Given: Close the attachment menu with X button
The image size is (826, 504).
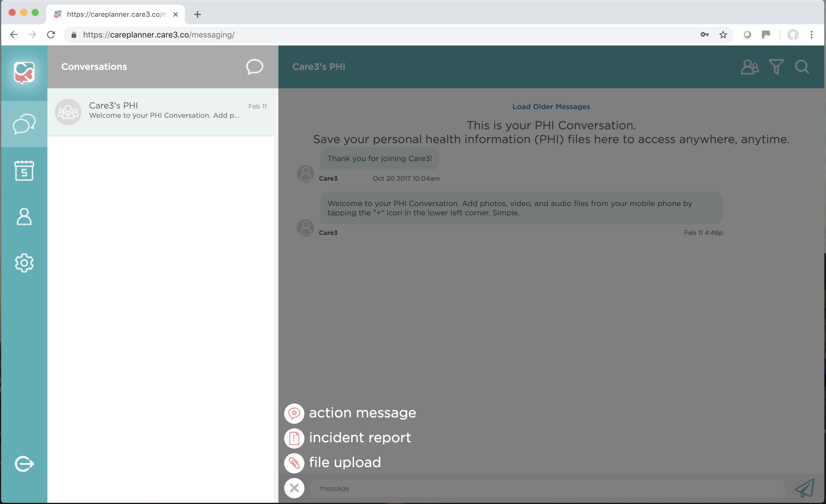Looking at the screenshot, I should coord(294,488).
